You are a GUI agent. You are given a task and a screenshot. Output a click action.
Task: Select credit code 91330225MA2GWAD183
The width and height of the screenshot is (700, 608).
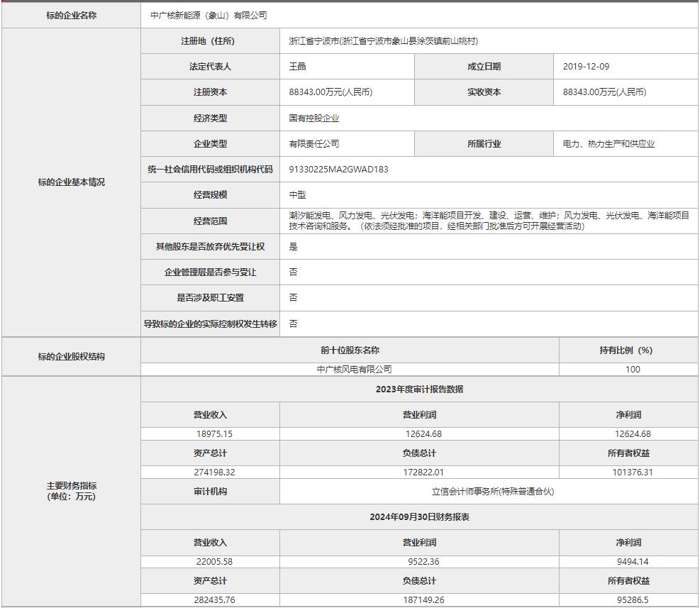tap(338, 170)
